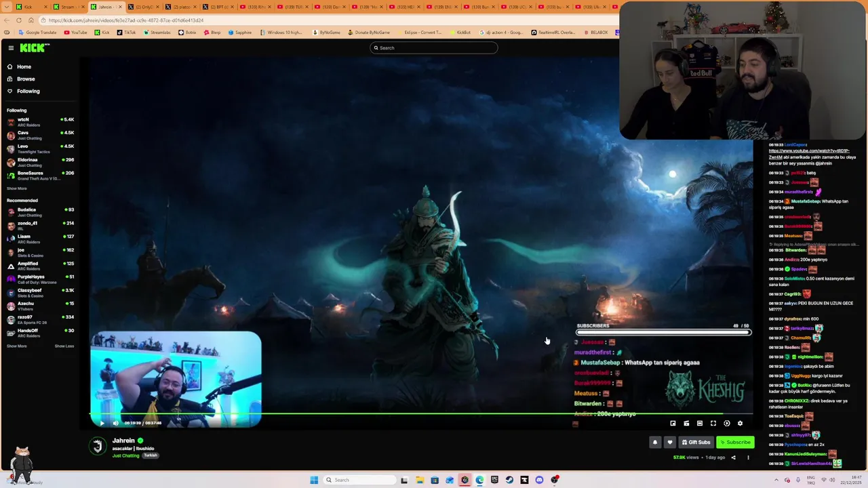Screen dimensions: 868x488
Task: Open the video more options menu
Action: (748, 457)
